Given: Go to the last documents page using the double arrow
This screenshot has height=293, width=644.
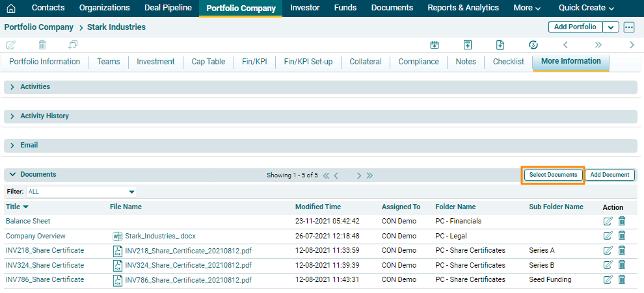Looking at the screenshot, I should click(x=369, y=175).
